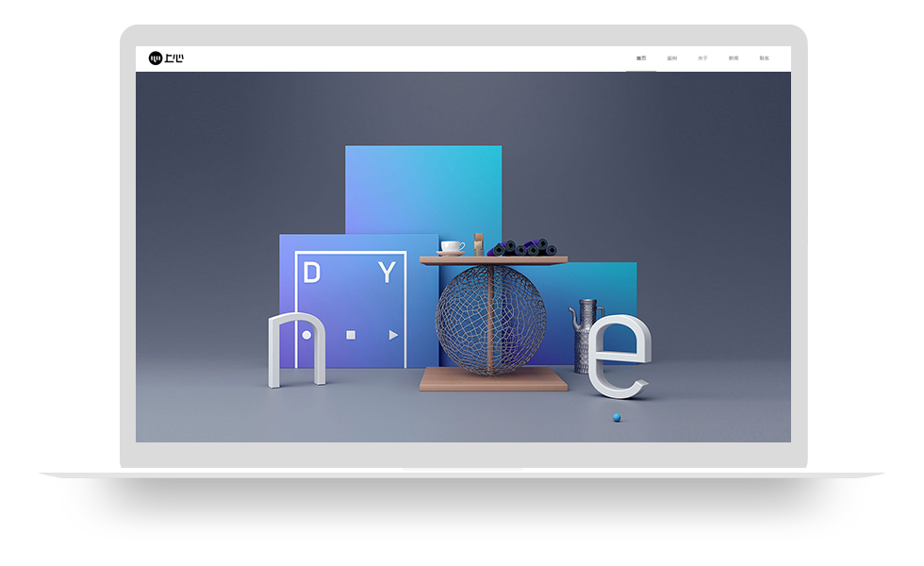Open the 案例 cases menu item
Image resolution: width=924 pixels, height=566 pixels.
coord(672,58)
